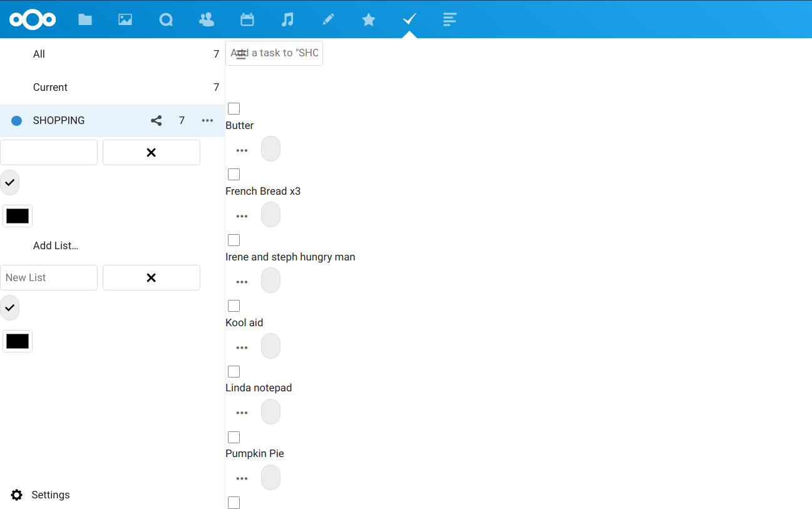Viewport: 812px width, 509px height.
Task: Confirm list rename with upper checkmark
Action: (9, 182)
